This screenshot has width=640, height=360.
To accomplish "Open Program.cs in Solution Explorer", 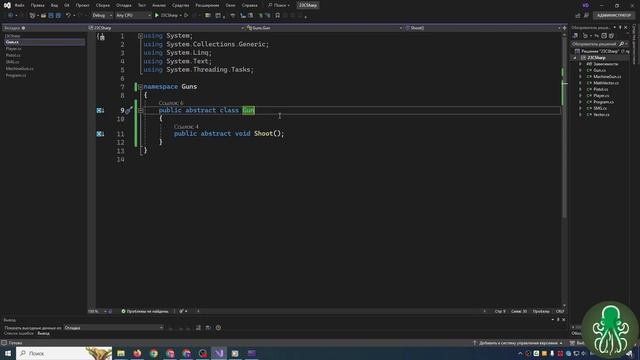I will (603, 102).
